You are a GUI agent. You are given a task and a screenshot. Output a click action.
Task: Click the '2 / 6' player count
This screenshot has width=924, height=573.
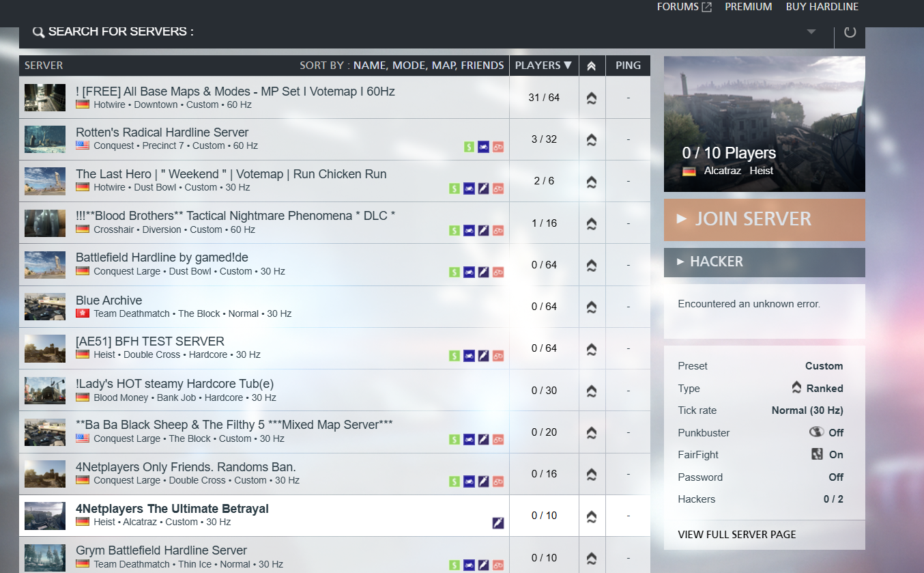tap(544, 181)
